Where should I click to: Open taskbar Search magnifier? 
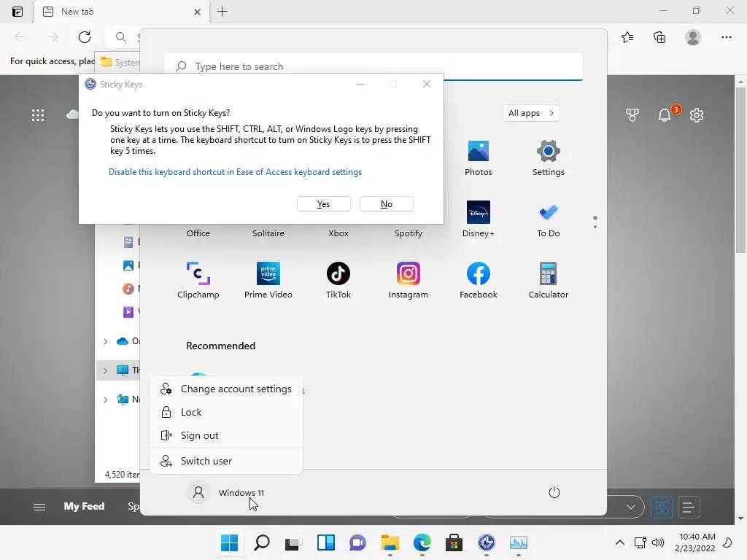262,542
